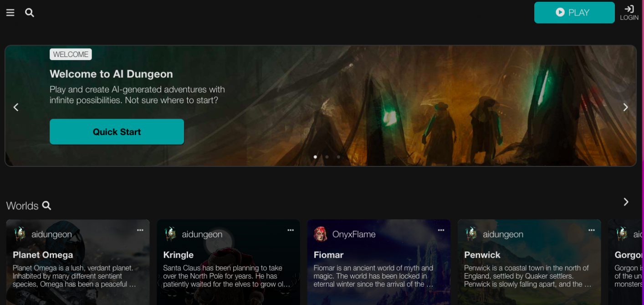644x305 pixels.
Task: Open the Gorgon world title
Action: tap(629, 255)
